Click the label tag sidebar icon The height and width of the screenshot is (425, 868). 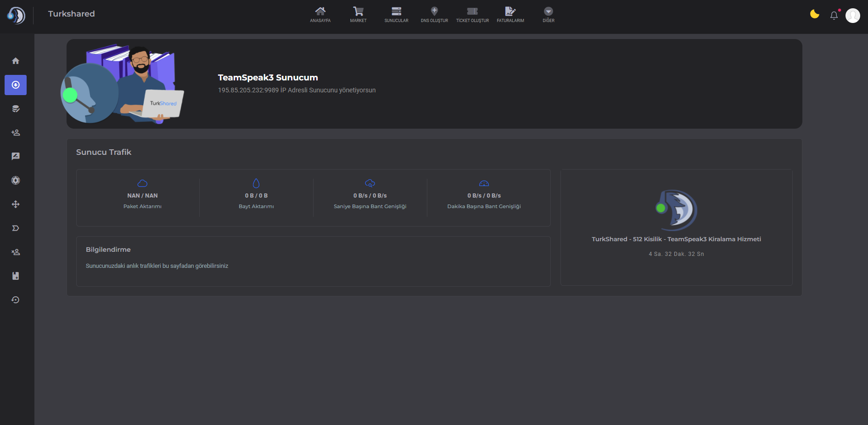pyautogui.click(x=16, y=228)
